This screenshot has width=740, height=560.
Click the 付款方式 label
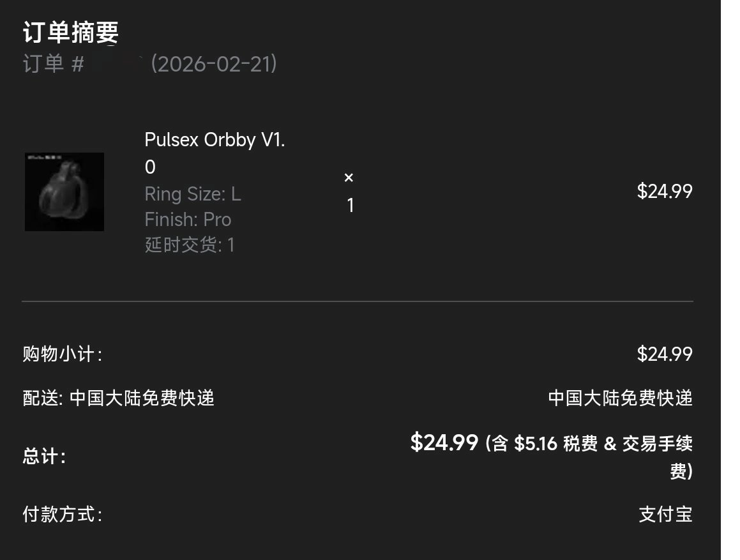coord(62,515)
